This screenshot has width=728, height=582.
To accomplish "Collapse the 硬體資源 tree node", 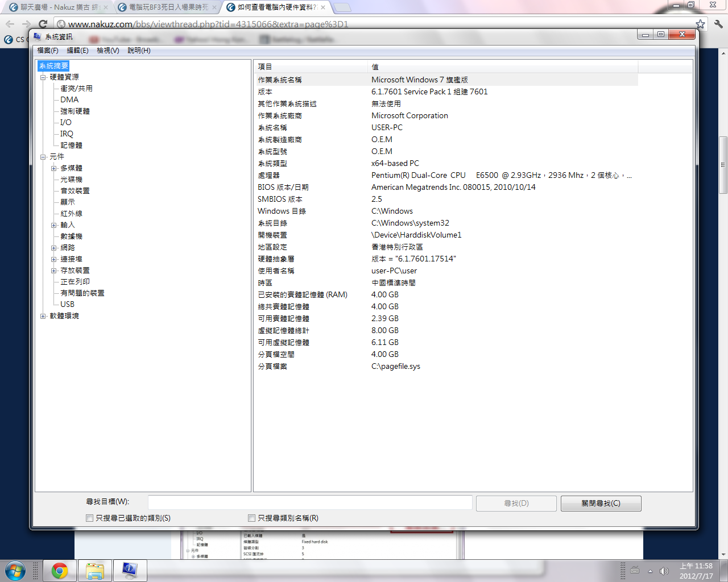I will click(43, 77).
